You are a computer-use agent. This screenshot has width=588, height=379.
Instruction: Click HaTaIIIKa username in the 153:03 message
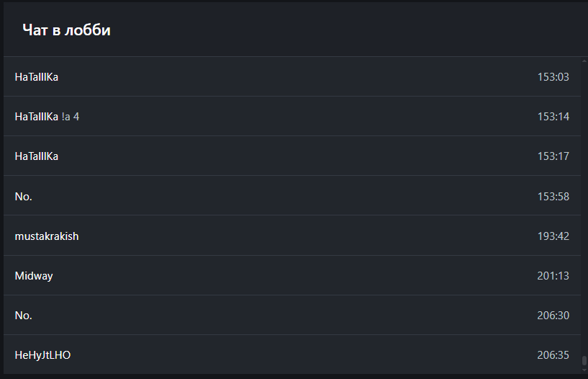pos(37,76)
